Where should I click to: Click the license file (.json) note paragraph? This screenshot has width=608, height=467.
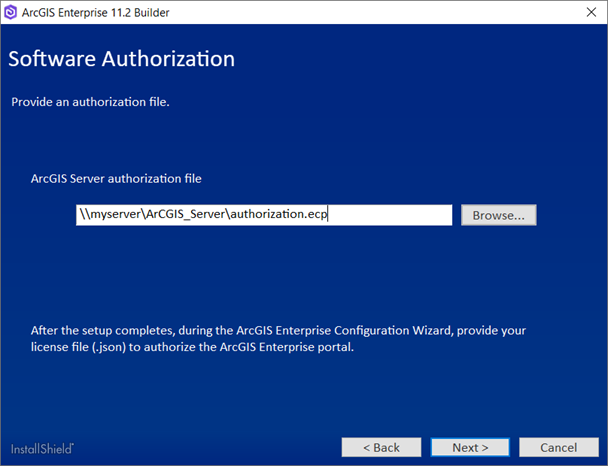coord(270,339)
